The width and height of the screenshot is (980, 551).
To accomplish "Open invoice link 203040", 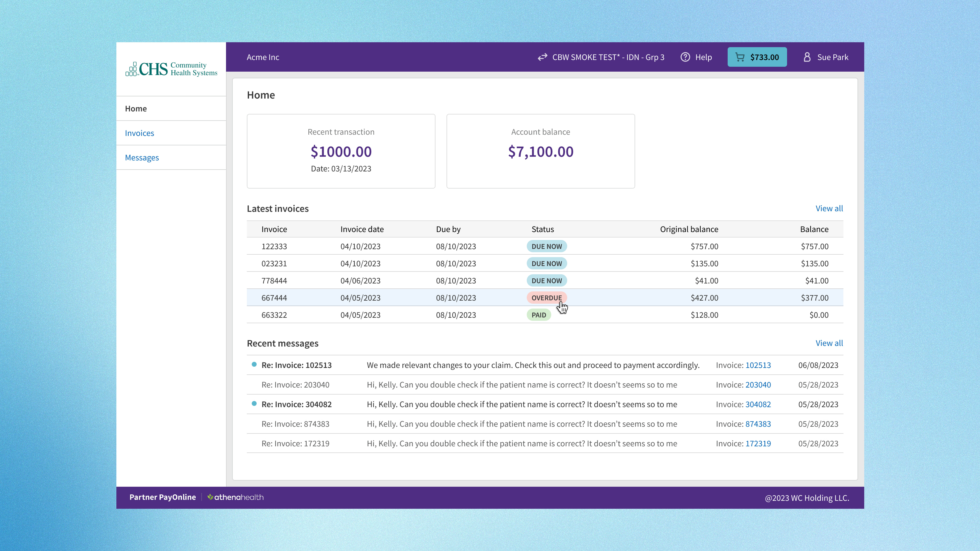I will (x=758, y=385).
